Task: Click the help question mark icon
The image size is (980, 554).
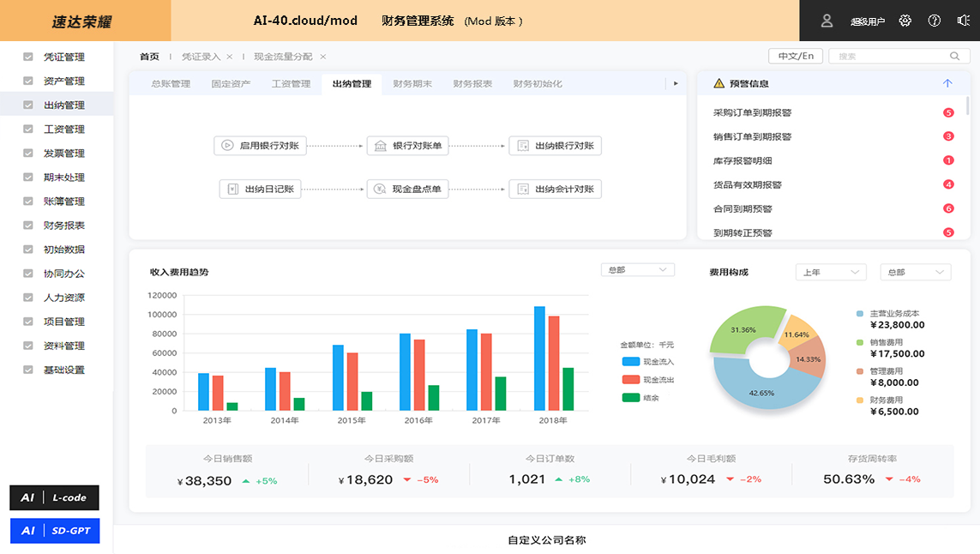Action: (935, 21)
